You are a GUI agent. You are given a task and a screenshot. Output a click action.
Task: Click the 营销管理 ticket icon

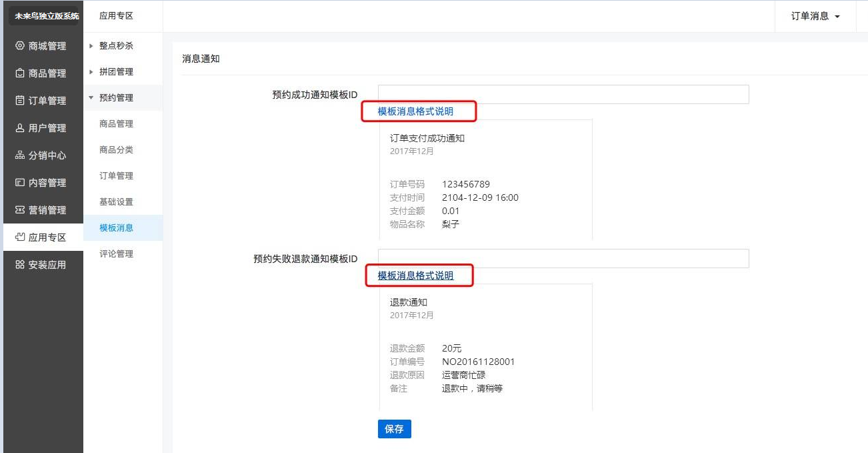(20, 210)
